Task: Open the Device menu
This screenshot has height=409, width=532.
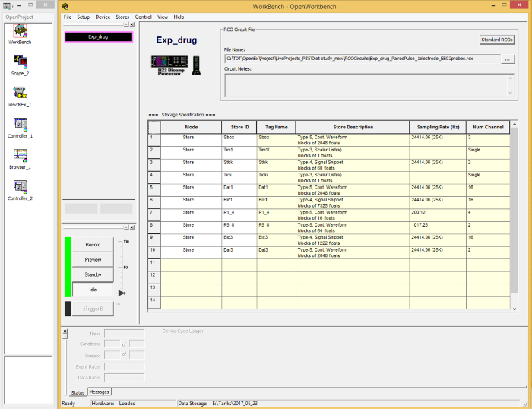Action: [x=103, y=17]
